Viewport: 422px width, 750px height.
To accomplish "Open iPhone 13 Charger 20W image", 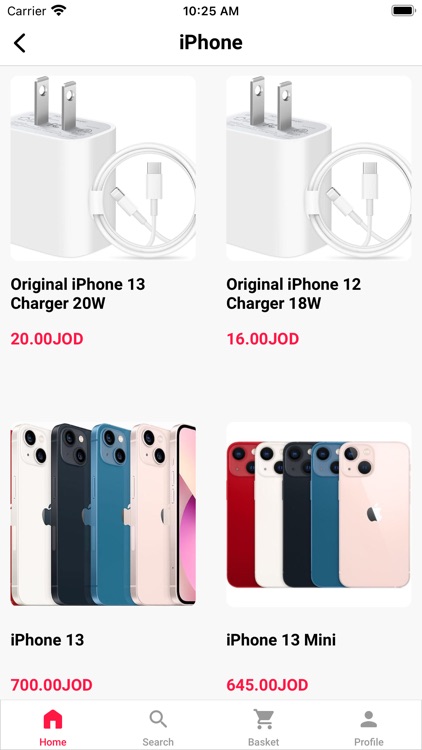I will click(103, 168).
